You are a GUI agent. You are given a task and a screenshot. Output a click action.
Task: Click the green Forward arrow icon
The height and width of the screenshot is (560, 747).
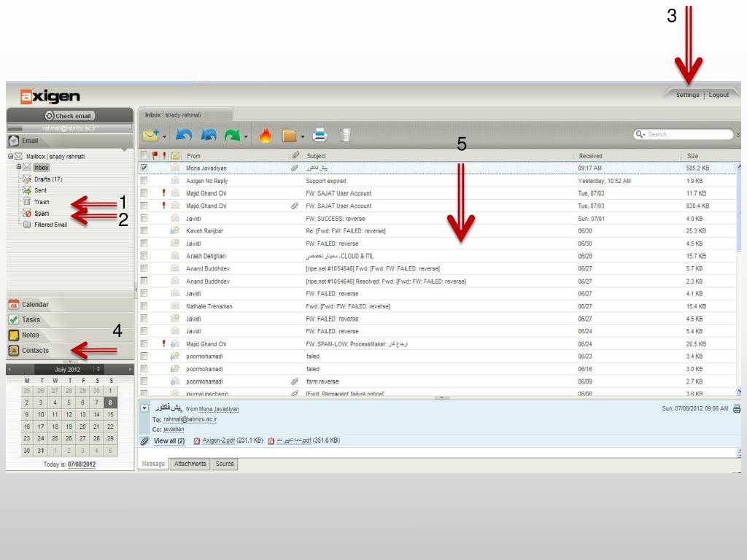click(233, 135)
